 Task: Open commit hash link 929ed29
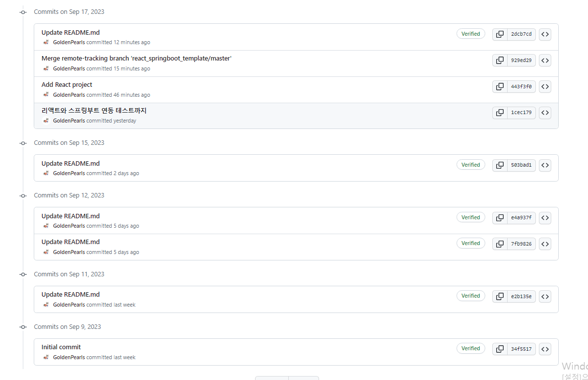point(521,61)
